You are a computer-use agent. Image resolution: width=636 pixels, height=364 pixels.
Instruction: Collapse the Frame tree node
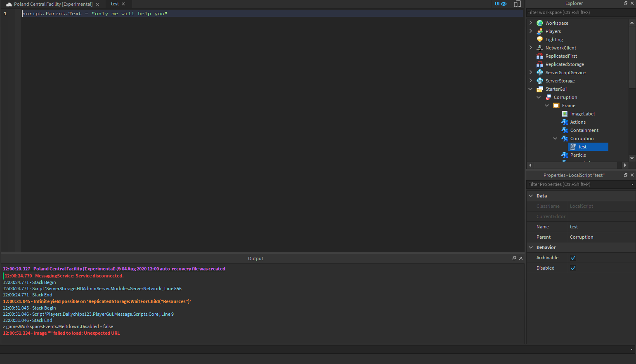(x=547, y=106)
